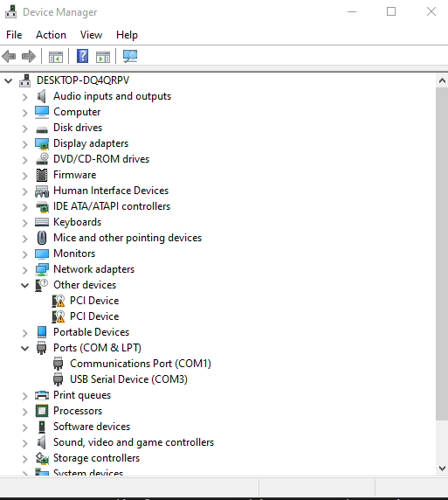This screenshot has height=500, width=448.
Task: Expand the Disk drives category
Action: [x=24, y=128]
